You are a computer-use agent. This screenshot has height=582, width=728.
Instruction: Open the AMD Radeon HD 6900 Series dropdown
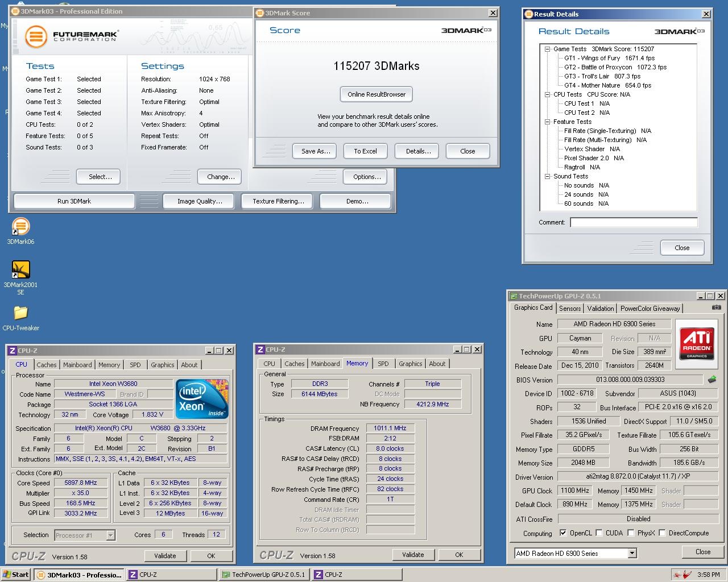tap(632, 554)
